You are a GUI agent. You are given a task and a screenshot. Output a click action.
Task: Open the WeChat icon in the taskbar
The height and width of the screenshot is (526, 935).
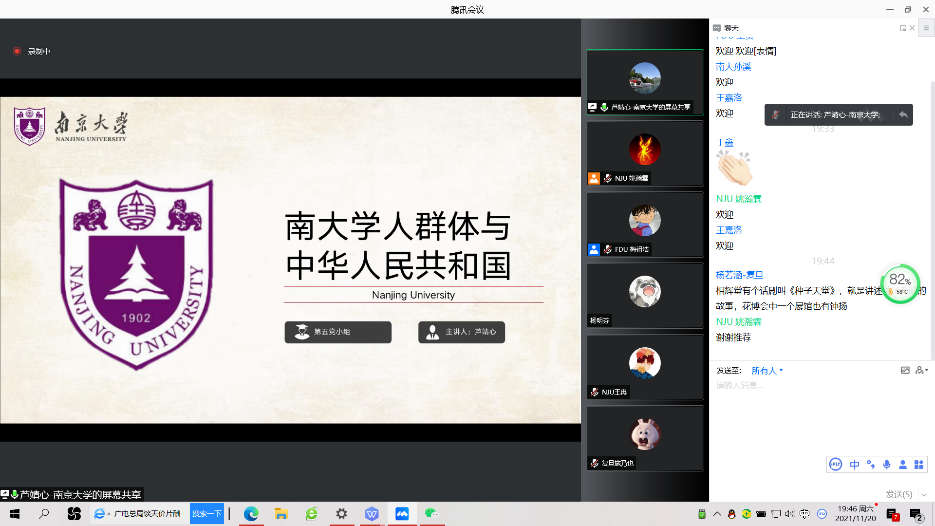[431, 514]
